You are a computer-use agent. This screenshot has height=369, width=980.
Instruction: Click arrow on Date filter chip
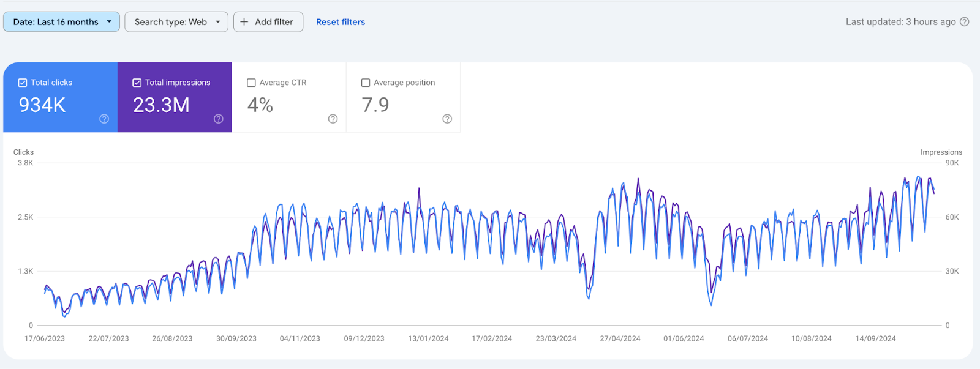coord(109,22)
